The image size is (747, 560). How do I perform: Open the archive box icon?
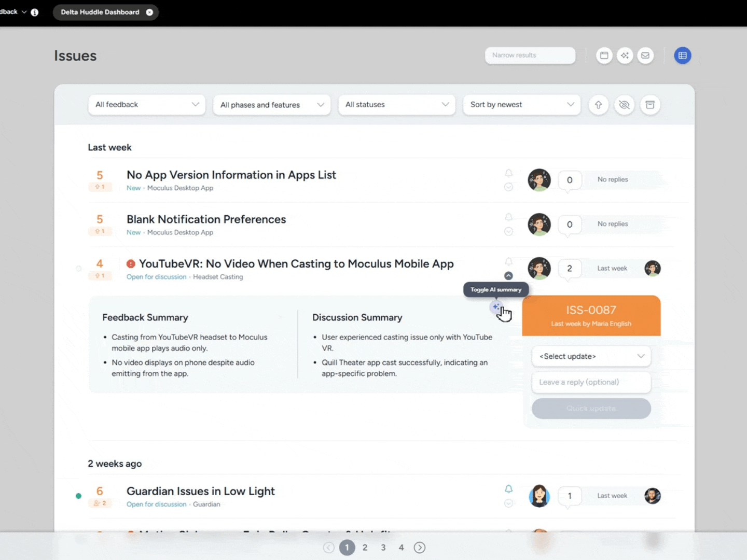click(650, 105)
